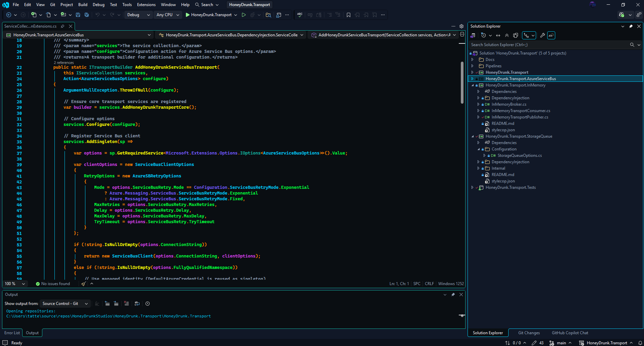Open the Extensions menu

[146, 4]
